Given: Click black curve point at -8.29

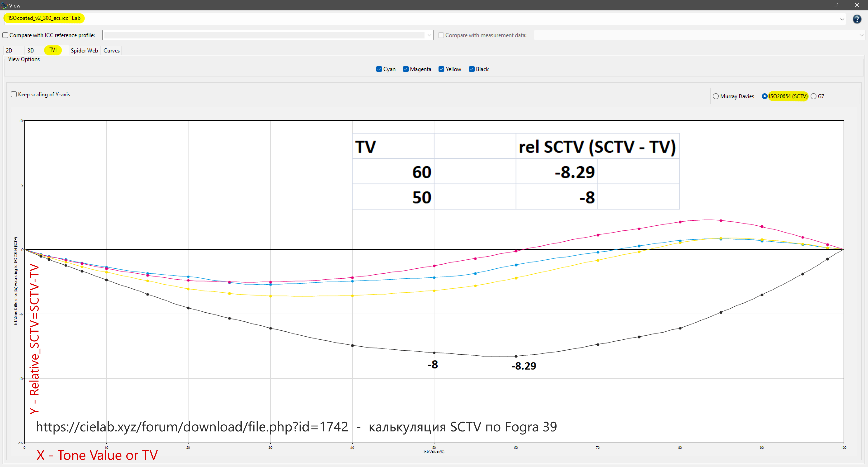Looking at the screenshot, I should click(516, 356).
